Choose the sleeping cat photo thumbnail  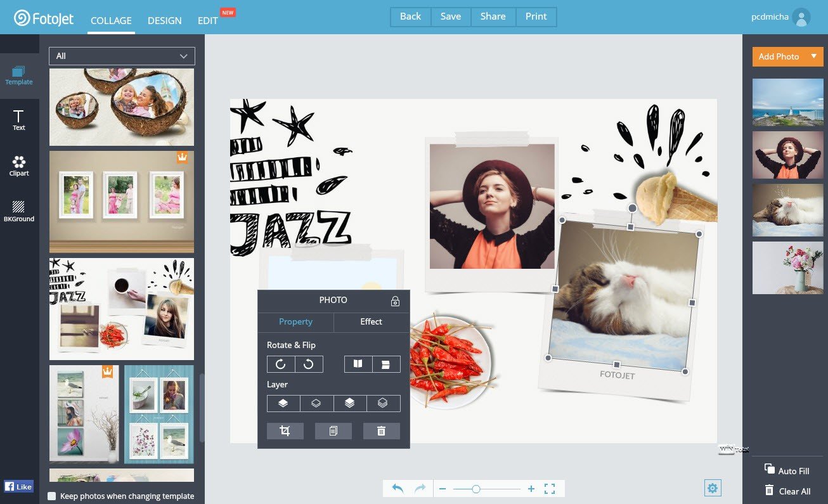tap(788, 210)
